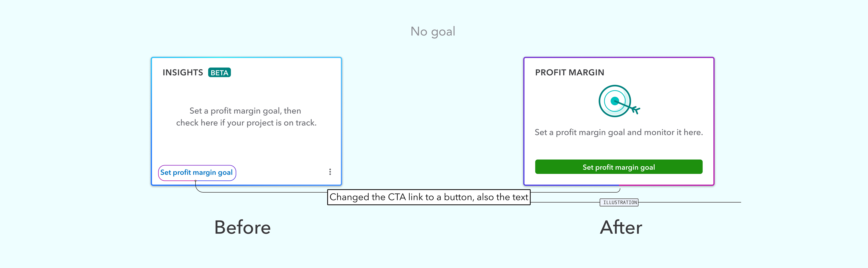Click the center bullseye dot of target icon

click(615, 101)
